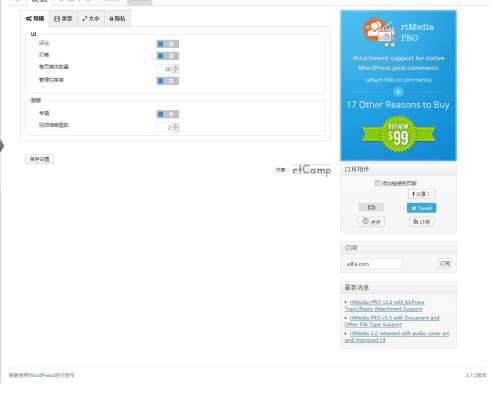Click the rtMedia PRO logo in the banner
Viewport: 495px width, 400px height.
[x=398, y=32]
